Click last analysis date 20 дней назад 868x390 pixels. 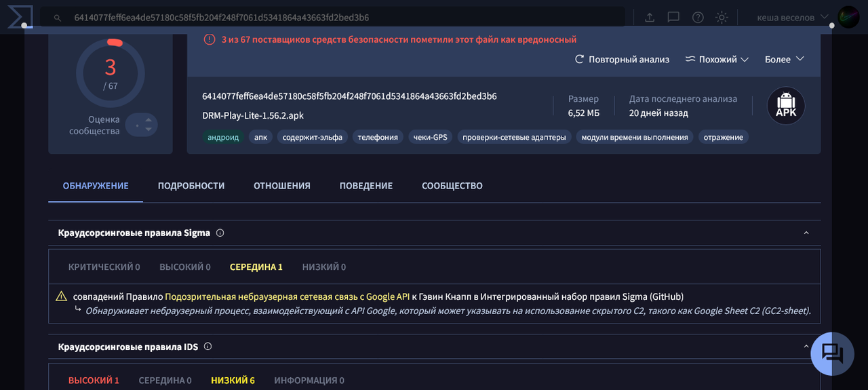pos(658,113)
